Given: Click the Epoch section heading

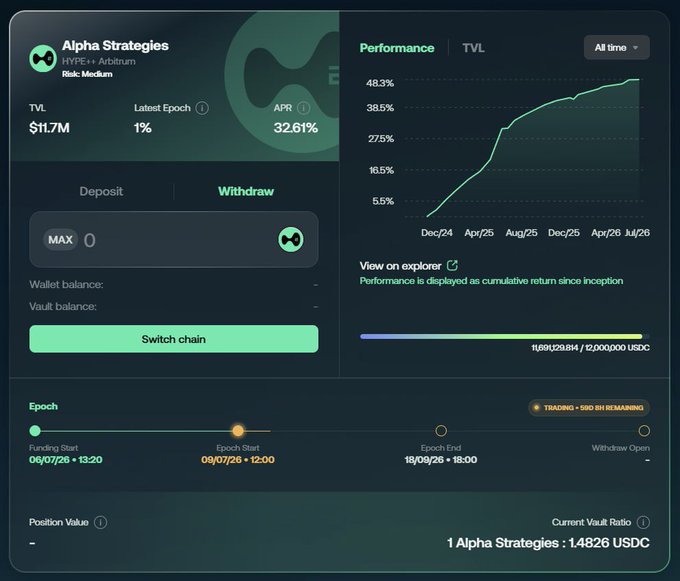Looking at the screenshot, I should 43,406.
